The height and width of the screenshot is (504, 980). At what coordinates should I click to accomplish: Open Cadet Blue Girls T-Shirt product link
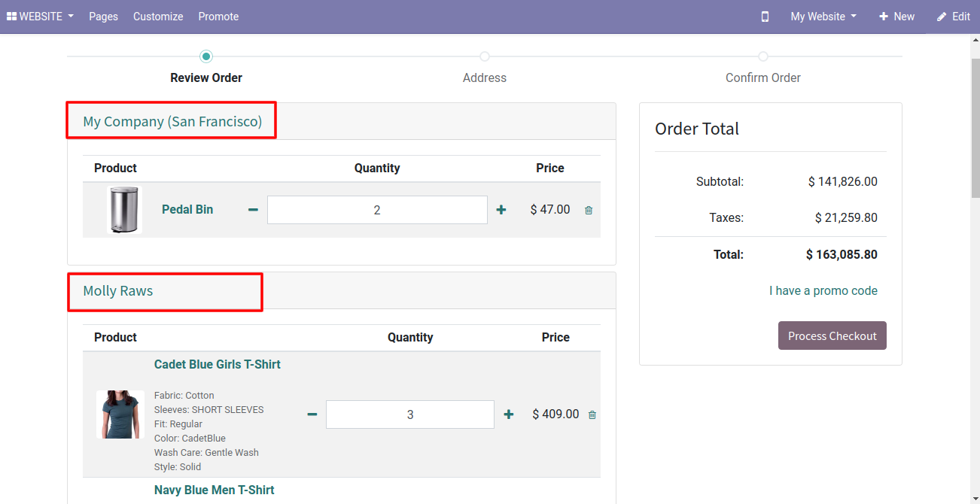point(218,364)
